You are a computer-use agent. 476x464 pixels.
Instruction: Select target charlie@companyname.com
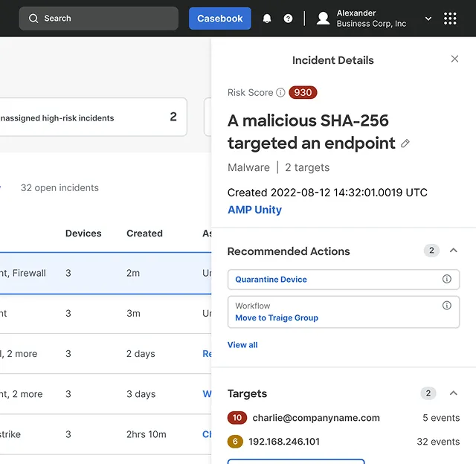point(316,418)
